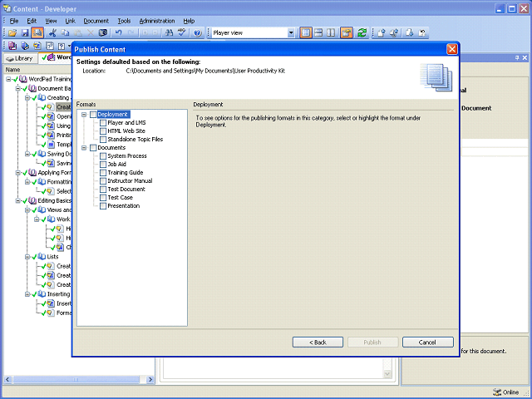Open the Document menu

coord(96,21)
